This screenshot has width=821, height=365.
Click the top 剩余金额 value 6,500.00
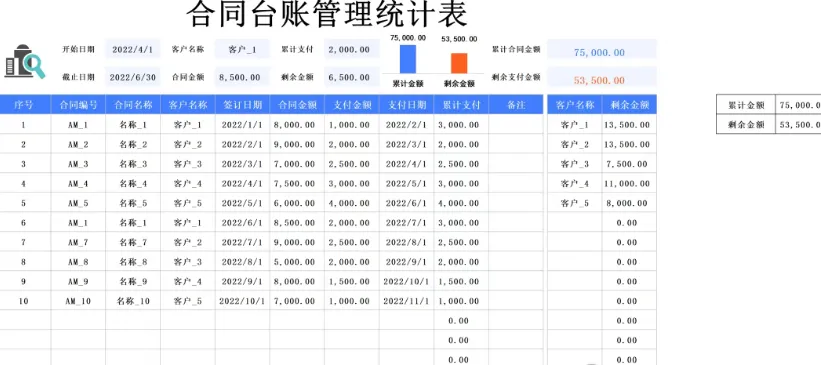351,78
